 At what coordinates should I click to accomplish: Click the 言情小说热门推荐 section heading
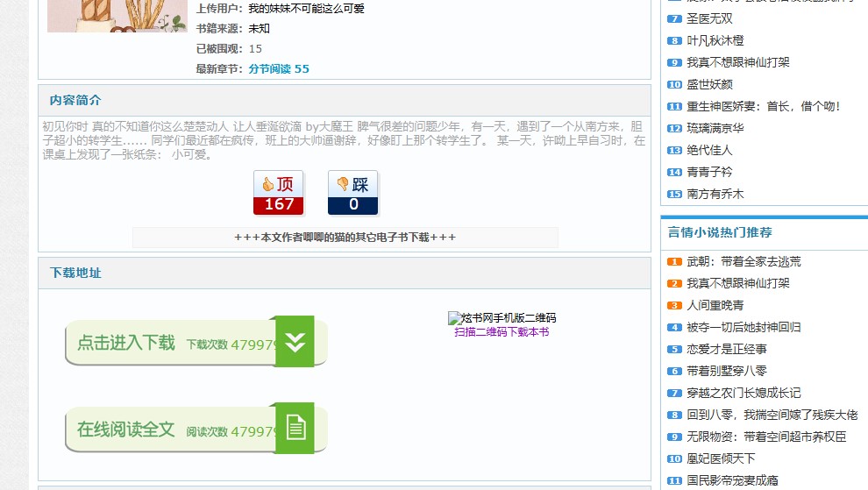[x=720, y=232]
